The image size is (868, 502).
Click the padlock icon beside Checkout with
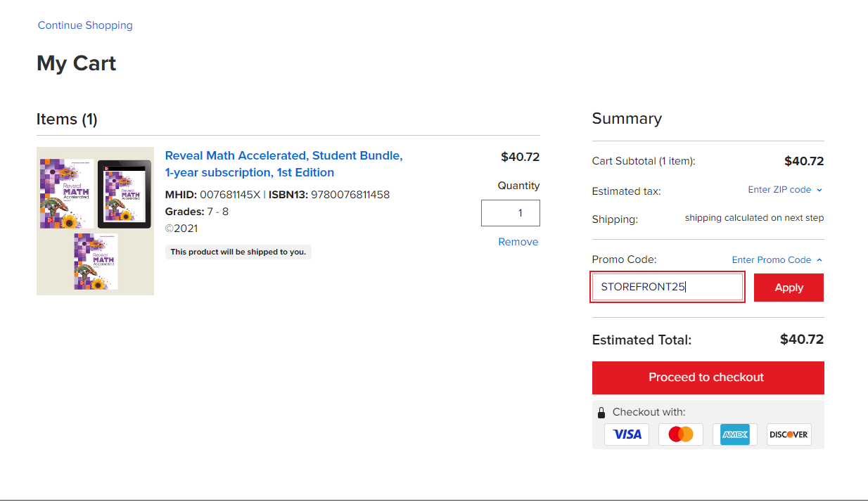click(x=601, y=413)
